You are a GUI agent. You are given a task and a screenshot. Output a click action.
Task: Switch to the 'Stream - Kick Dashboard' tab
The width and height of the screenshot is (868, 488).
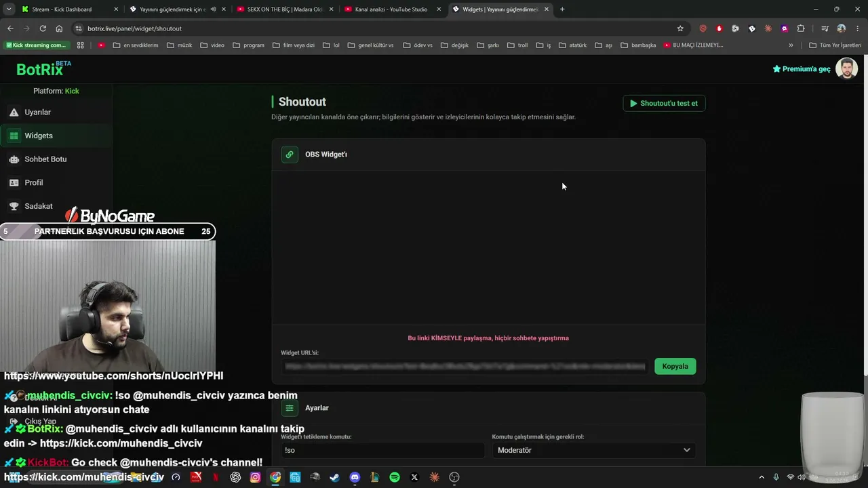coord(70,9)
